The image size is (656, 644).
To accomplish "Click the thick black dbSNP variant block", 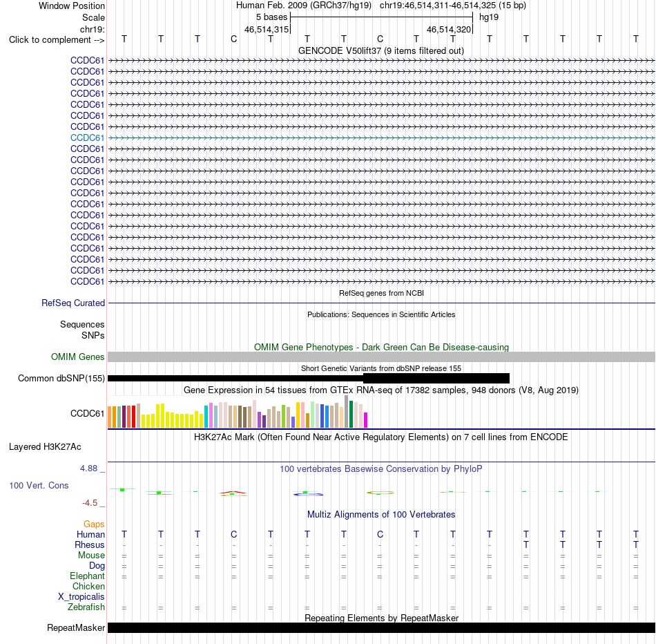I will [436, 378].
